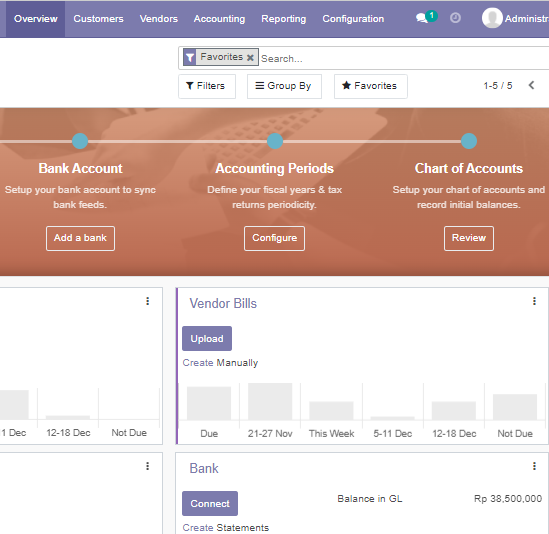Remove the Favorites filter tag
Image resolution: width=549 pixels, height=534 pixels.
250,57
